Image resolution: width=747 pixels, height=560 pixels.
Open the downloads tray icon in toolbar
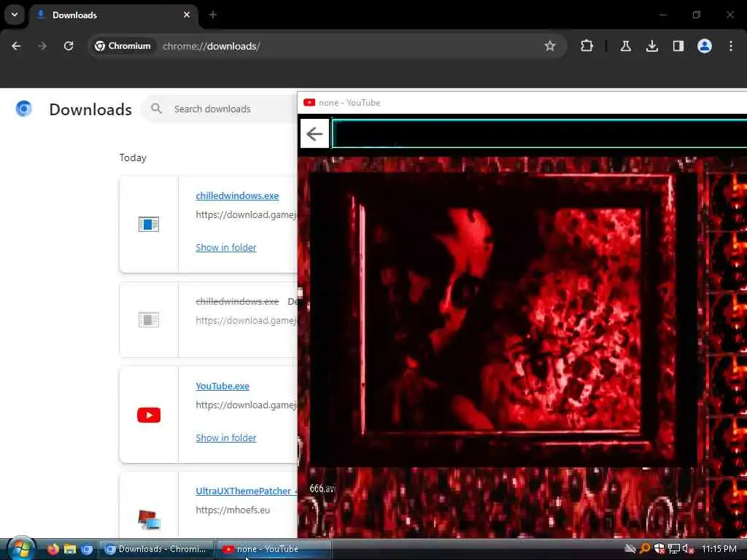(651, 46)
